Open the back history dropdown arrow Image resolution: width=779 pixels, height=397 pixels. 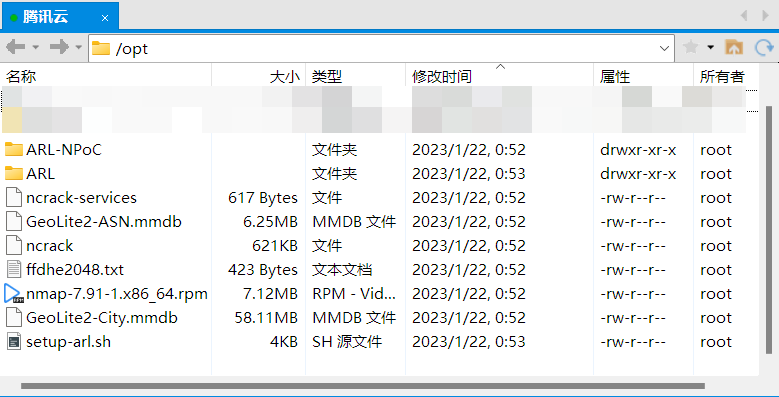pyautogui.click(x=36, y=48)
